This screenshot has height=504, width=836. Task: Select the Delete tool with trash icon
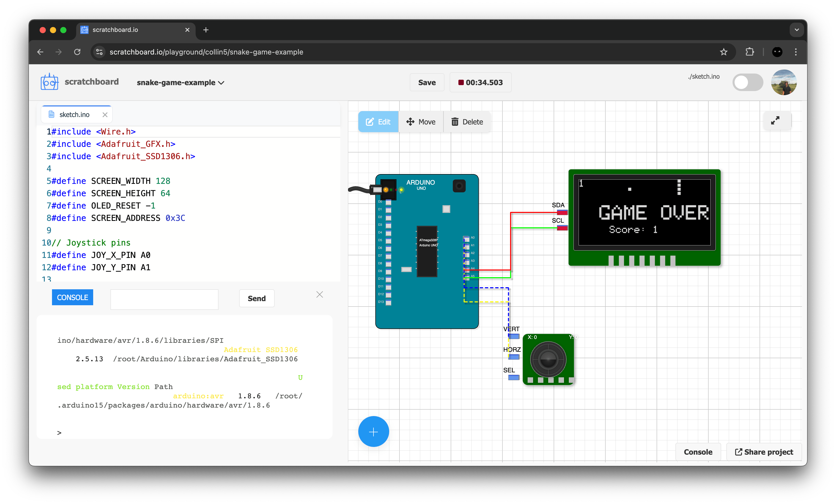click(x=467, y=122)
